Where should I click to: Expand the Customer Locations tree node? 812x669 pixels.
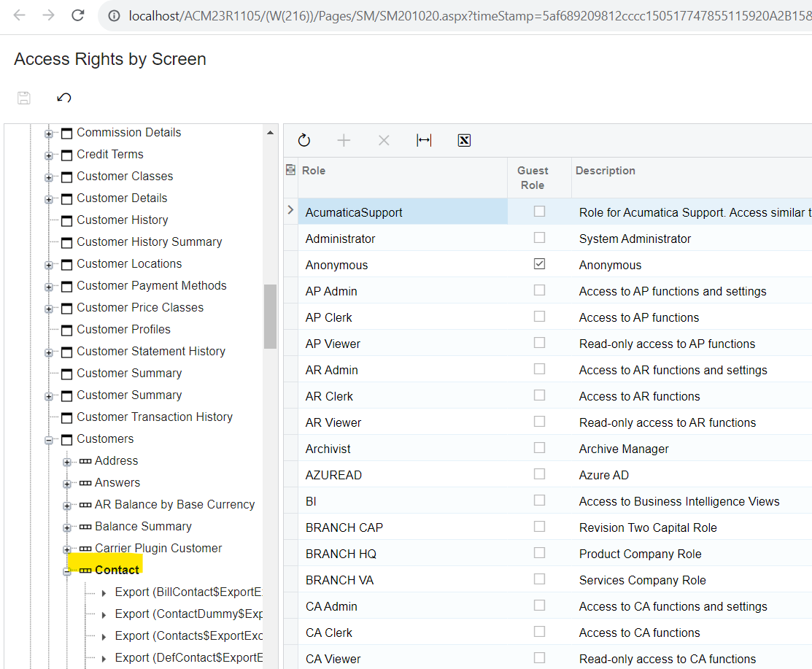pos(49,265)
